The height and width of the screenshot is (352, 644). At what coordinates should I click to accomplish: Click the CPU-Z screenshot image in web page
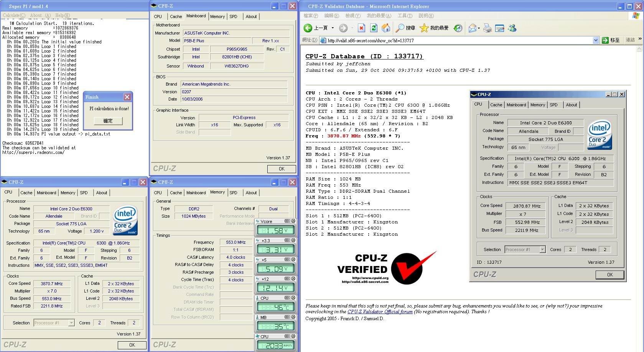click(548, 187)
